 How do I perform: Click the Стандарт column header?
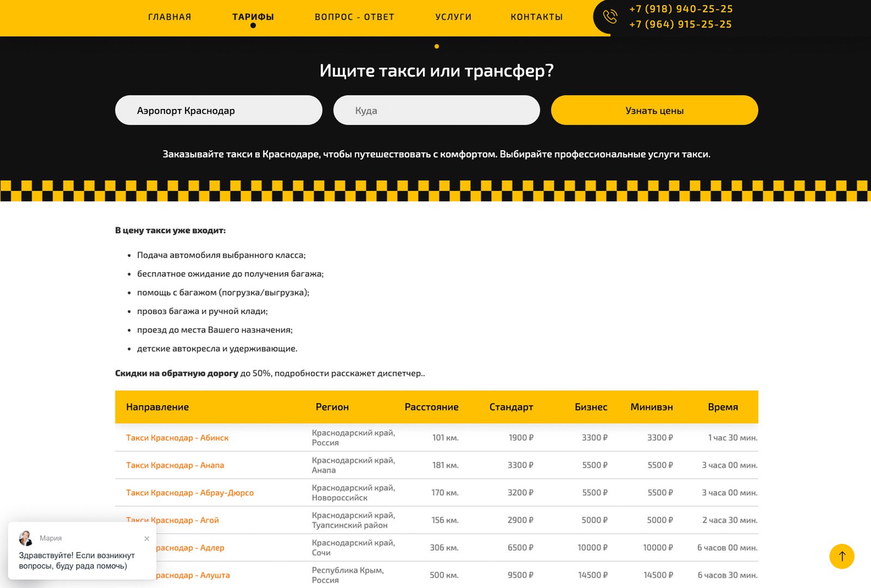click(x=511, y=407)
